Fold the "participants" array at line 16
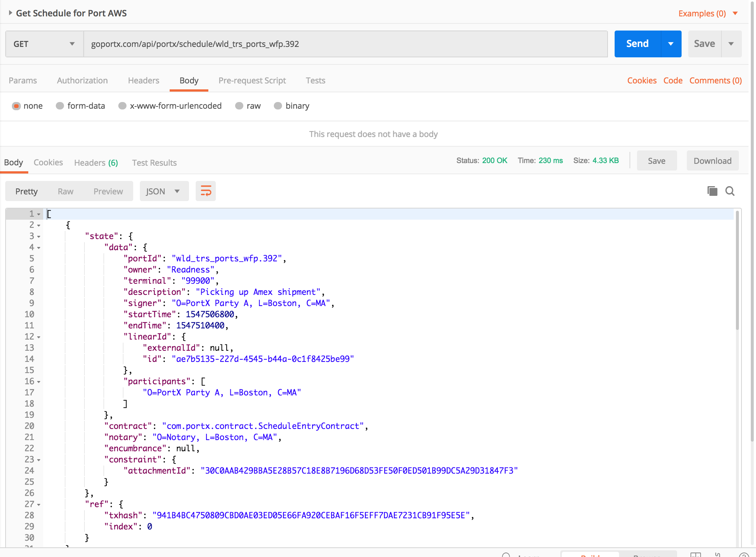Screen dimensions: 756x557 click(39, 382)
